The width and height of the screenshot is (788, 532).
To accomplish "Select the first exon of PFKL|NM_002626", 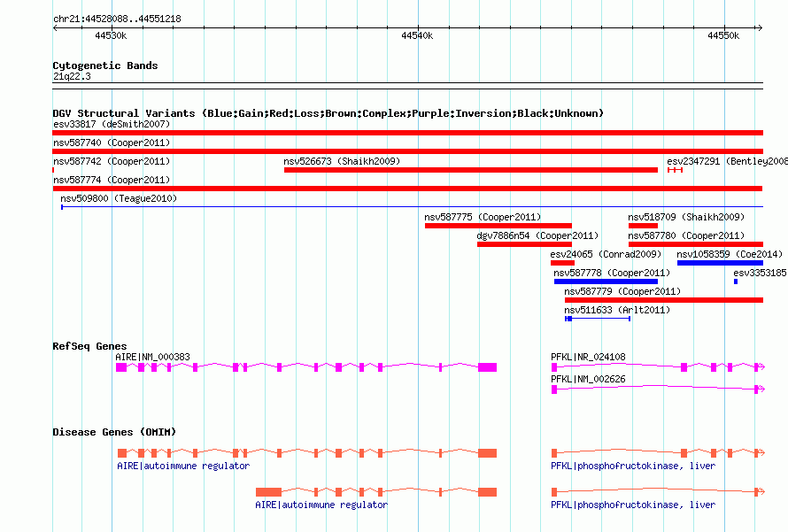I will tap(554, 389).
